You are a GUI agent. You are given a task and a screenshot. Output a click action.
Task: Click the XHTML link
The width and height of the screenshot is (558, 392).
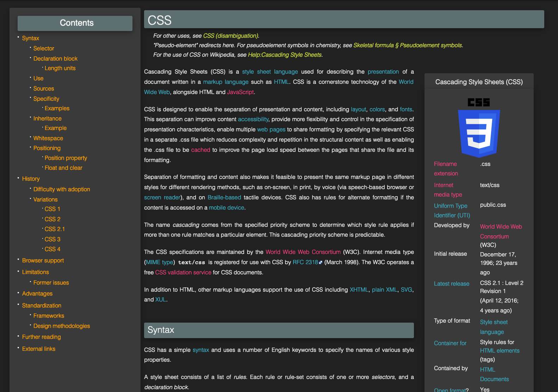point(359,290)
